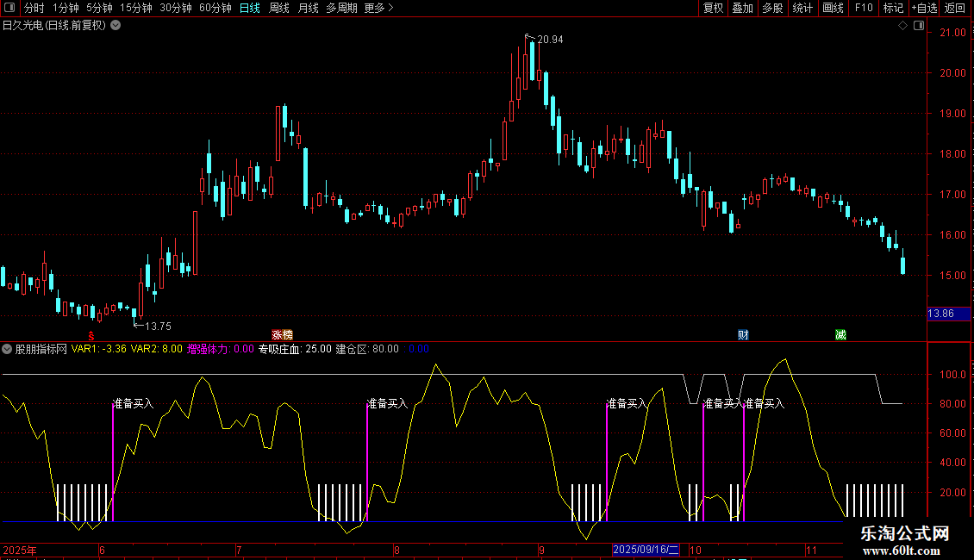The image size is (974, 560).
Task: Expand the 日久光电 stock title dropdown
Action: pos(116,25)
